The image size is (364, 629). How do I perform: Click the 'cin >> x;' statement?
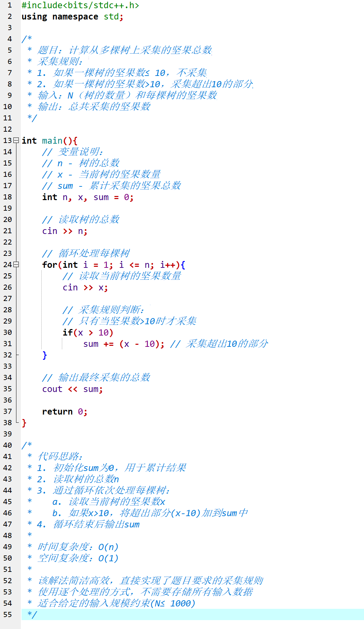pyautogui.click(x=85, y=287)
